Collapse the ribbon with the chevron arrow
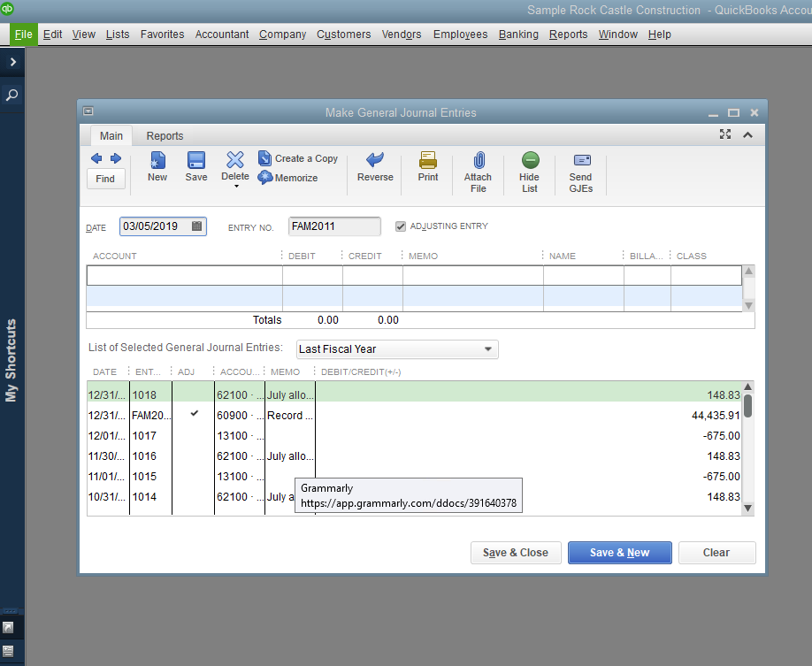The height and width of the screenshot is (666, 812). pos(747,135)
